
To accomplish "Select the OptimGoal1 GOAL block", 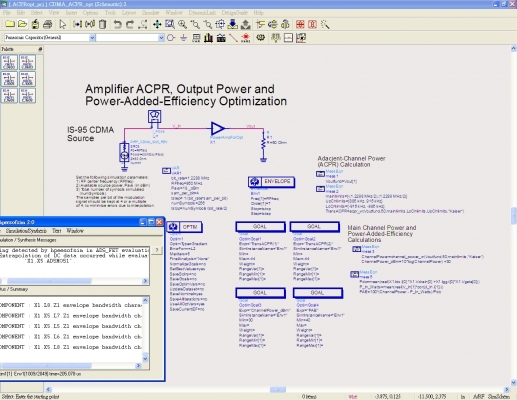I will click(x=260, y=227).
